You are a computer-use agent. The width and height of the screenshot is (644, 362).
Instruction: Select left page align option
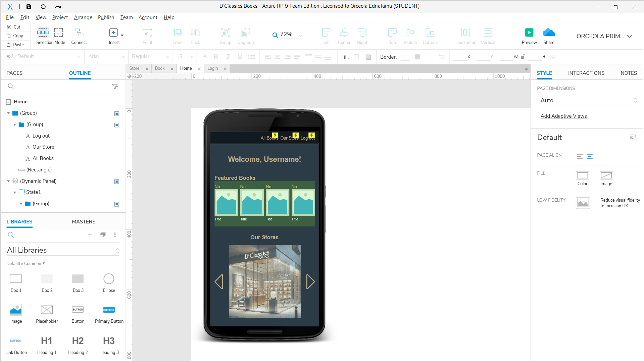click(x=580, y=156)
